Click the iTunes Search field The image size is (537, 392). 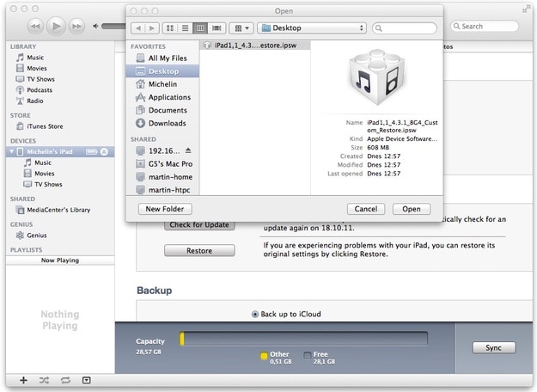(x=485, y=26)
